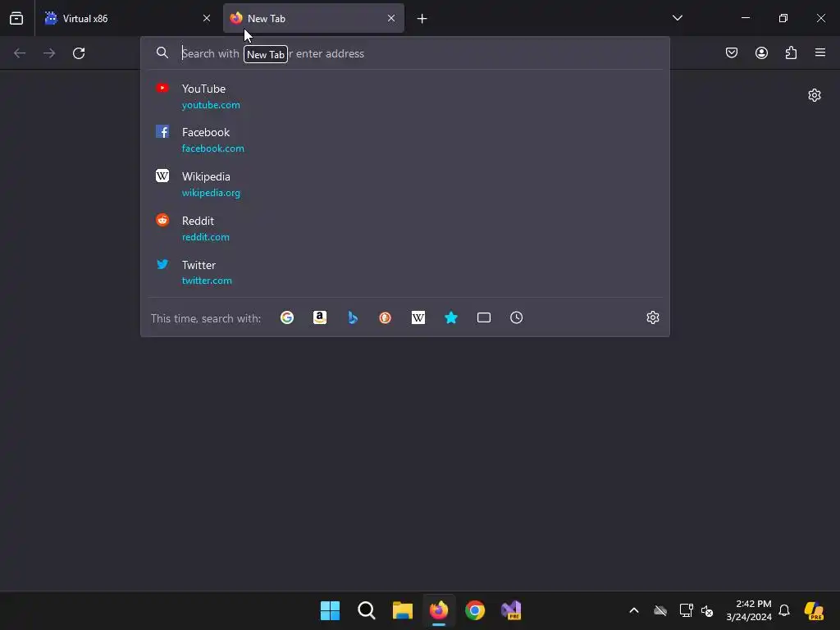Viewport: 840px width, 630px height.
Task: Open the Windows Start menu
Action: (x=330, y=610)
